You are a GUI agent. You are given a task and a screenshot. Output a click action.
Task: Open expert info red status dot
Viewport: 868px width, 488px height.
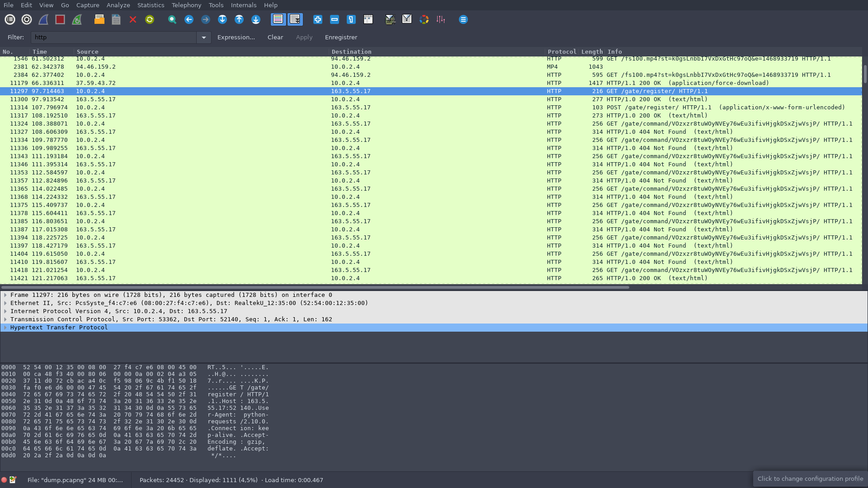coord(4,480)
